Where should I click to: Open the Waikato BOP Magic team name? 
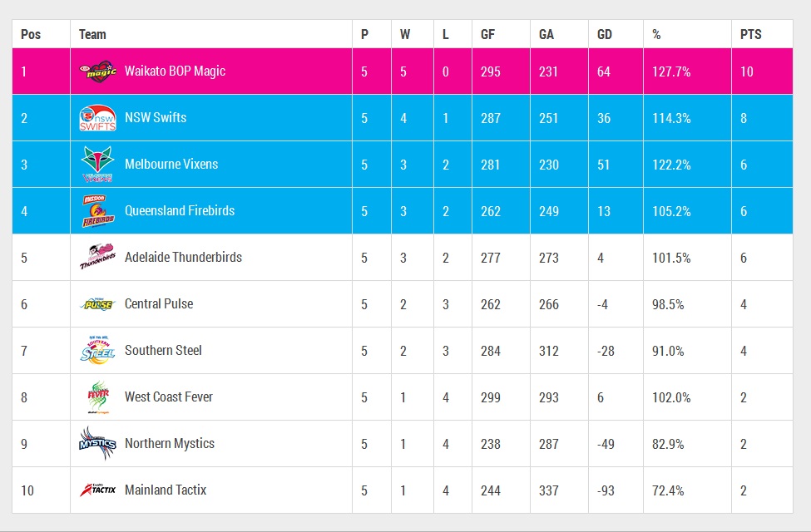pos(175,71)
